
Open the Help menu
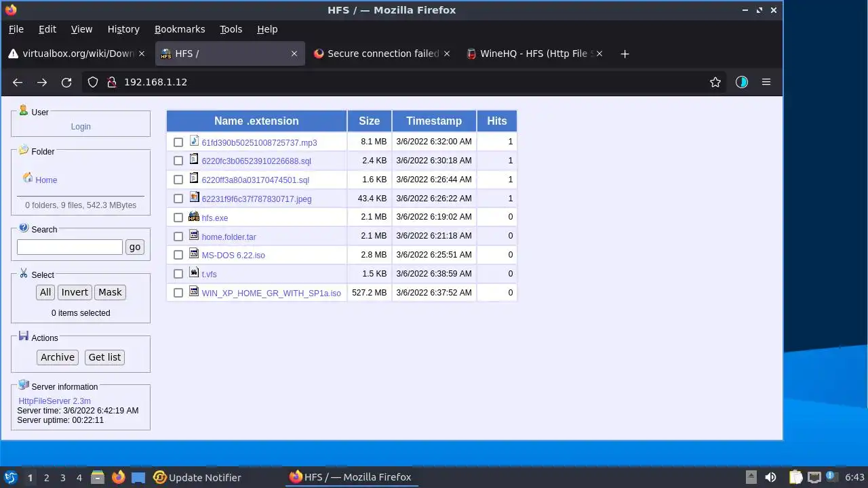[x=267, y=29]
